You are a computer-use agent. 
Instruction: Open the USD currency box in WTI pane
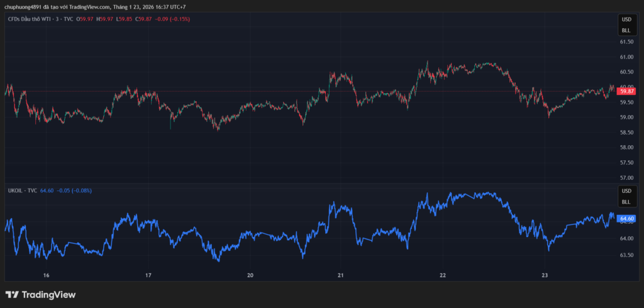tap(626, 20)
